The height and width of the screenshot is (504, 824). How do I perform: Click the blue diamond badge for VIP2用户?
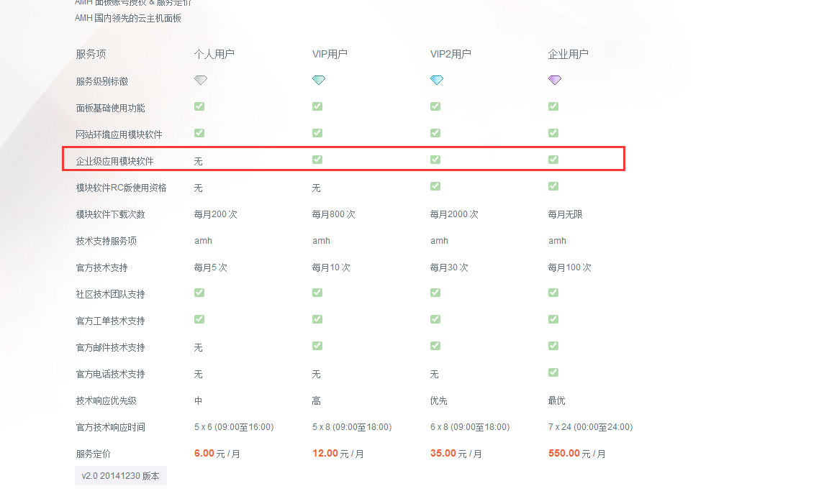coord(437,81)
